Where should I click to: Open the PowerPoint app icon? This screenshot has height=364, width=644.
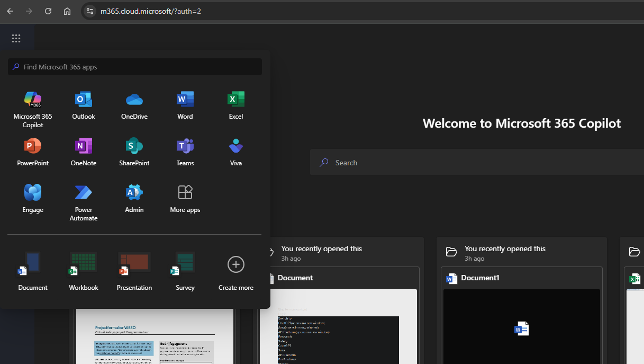[x=33, y=146]
